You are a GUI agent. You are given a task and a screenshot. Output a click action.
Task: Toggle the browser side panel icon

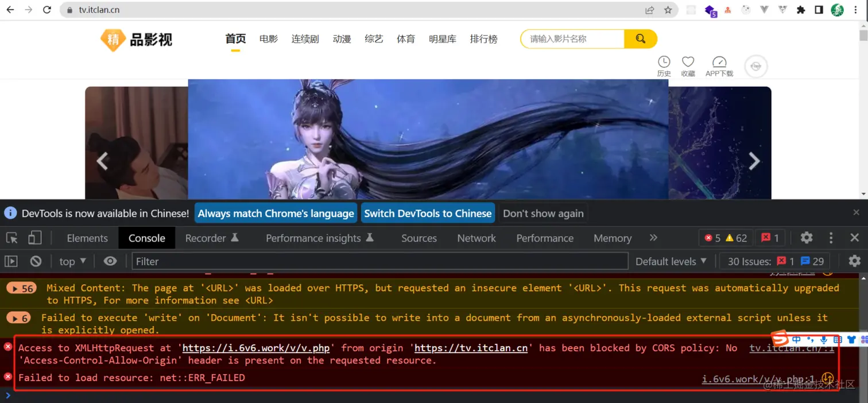tap(819, 10)
